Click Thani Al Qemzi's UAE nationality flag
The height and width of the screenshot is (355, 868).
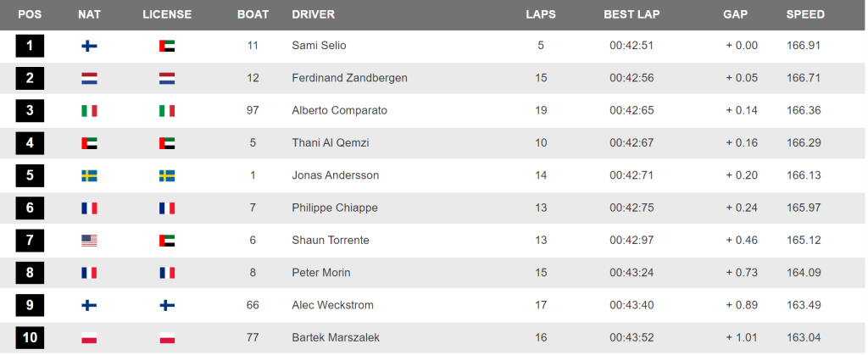pyautogui.click(x=89, y=143)
